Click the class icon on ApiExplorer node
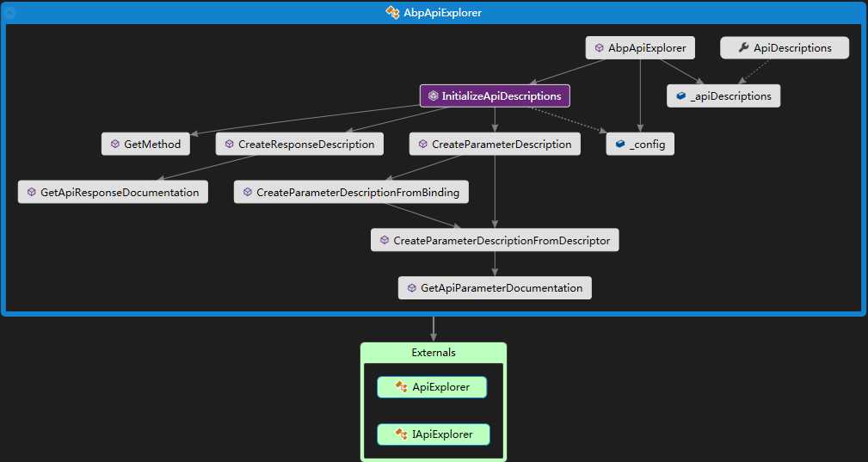The image size is (868, 462). [x=402, y=387]
